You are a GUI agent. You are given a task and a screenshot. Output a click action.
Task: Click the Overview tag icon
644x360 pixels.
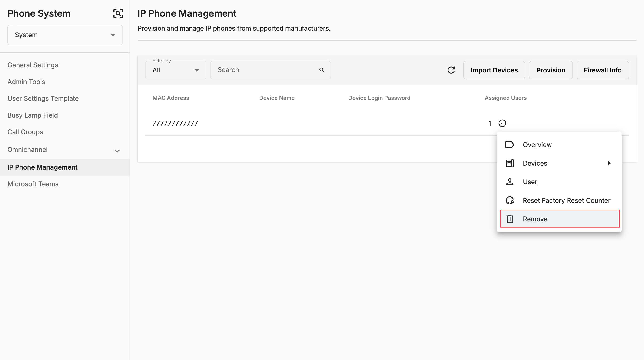(509, 145)
